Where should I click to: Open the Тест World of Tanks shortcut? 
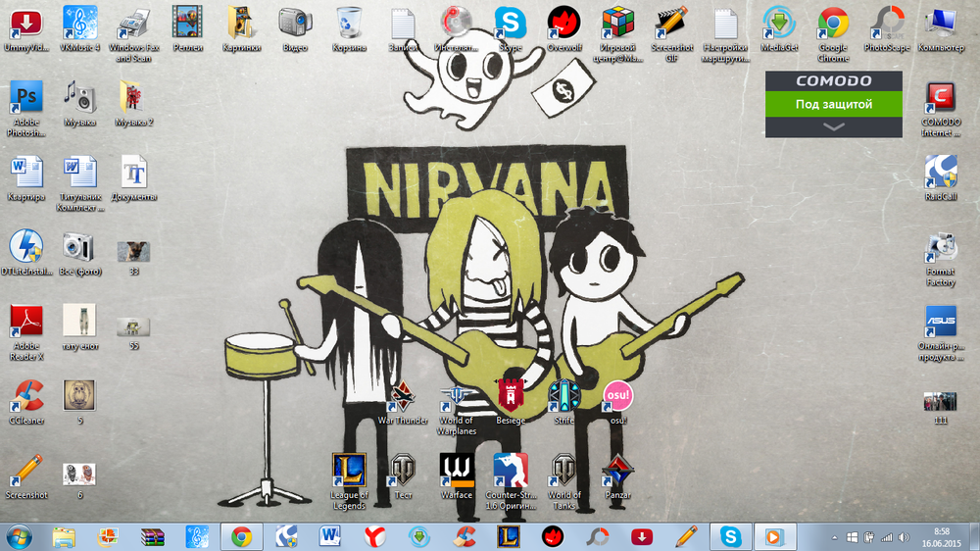(x=403, y=476)
